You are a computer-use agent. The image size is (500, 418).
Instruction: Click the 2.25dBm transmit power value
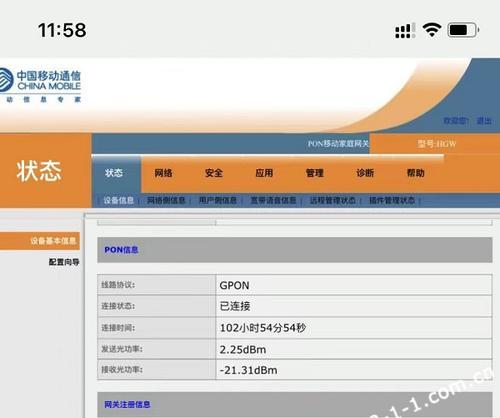pyautogui.click(x=243, y=349)
